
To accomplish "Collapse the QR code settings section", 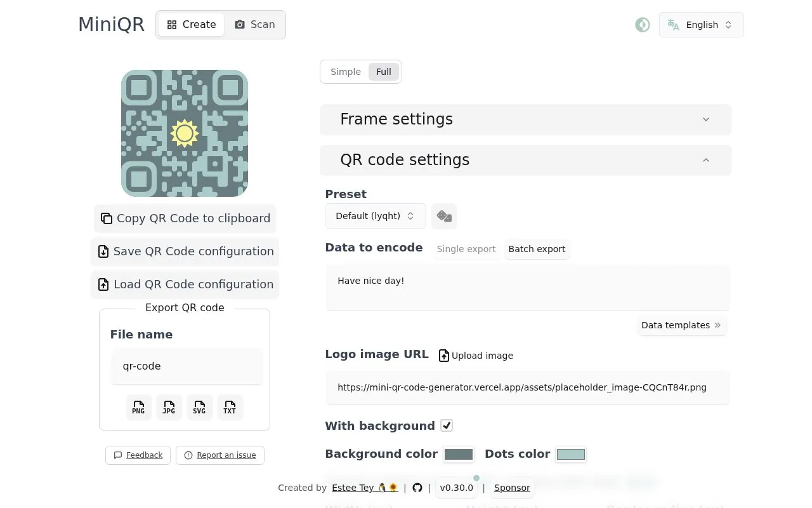I will click(x=525, y=160).
